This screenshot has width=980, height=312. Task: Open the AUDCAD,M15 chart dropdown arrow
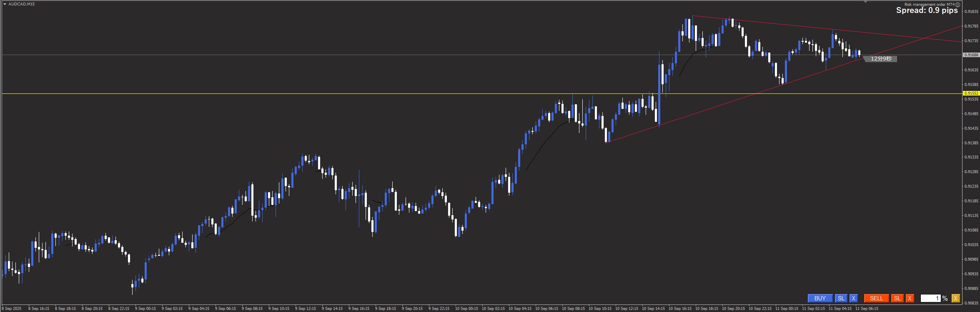coord(5,4)
